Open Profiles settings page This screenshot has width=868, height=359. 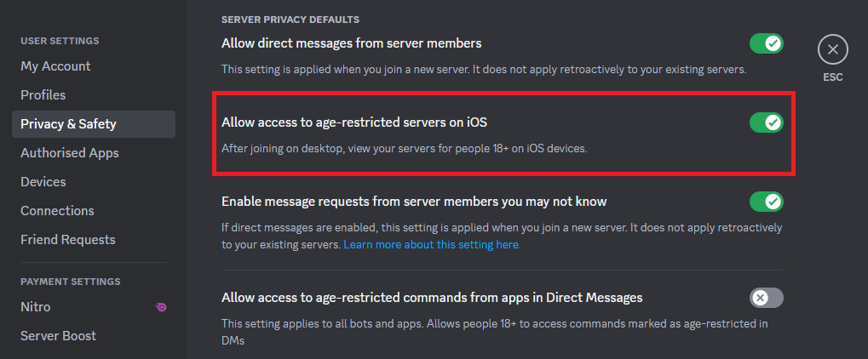coord(43,95)
